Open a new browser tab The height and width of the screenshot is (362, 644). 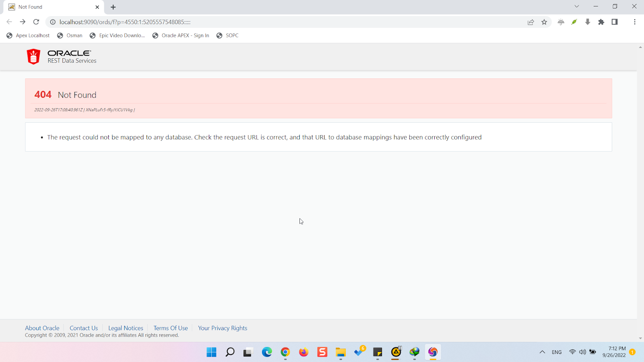113,7
